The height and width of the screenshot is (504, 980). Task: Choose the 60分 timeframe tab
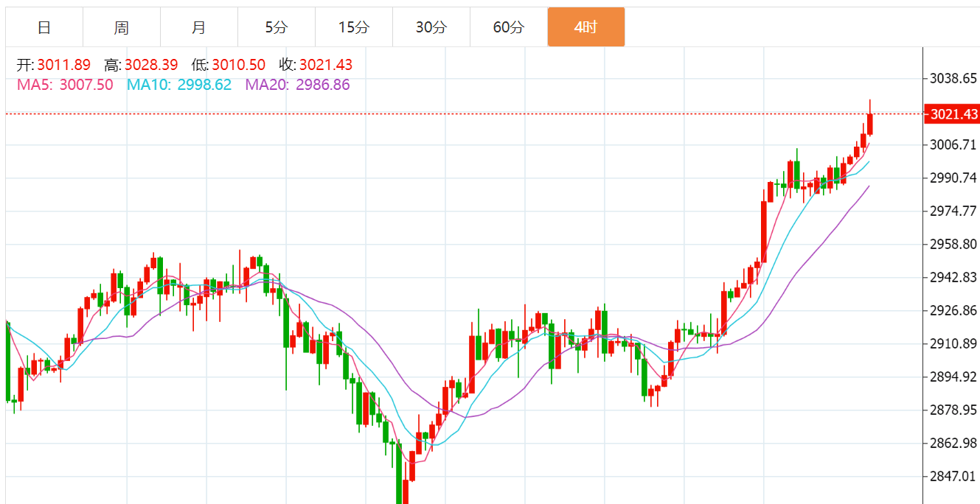tap(509, 27)
